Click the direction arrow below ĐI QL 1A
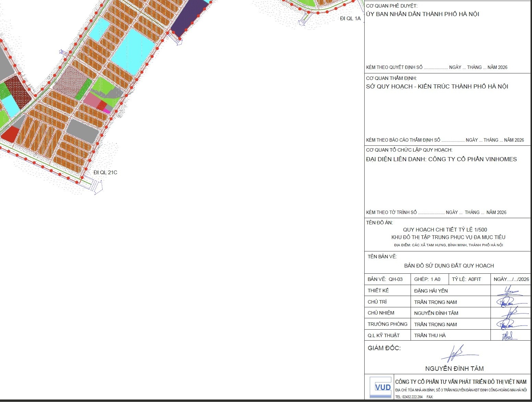Screen dimensions: 532x402 click(303, 22)
